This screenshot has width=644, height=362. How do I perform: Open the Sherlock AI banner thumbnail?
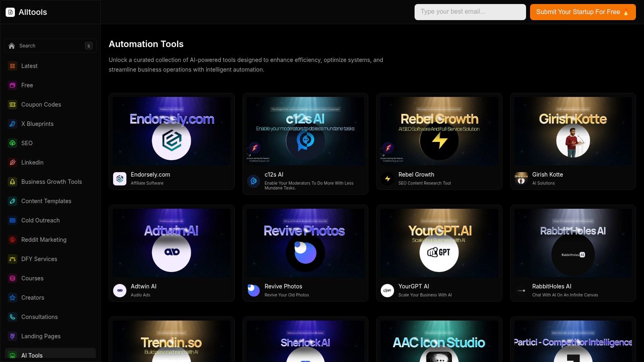(x=305, y=341)
